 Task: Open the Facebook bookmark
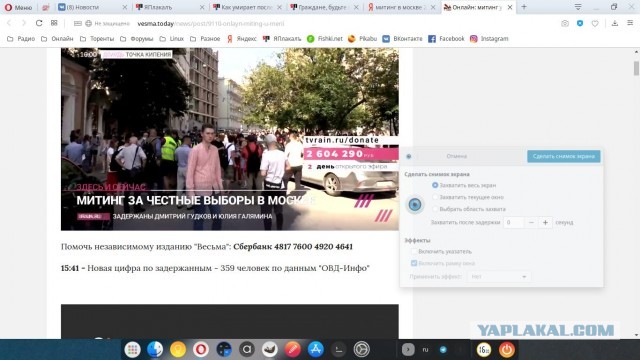[x=447, y=39]
